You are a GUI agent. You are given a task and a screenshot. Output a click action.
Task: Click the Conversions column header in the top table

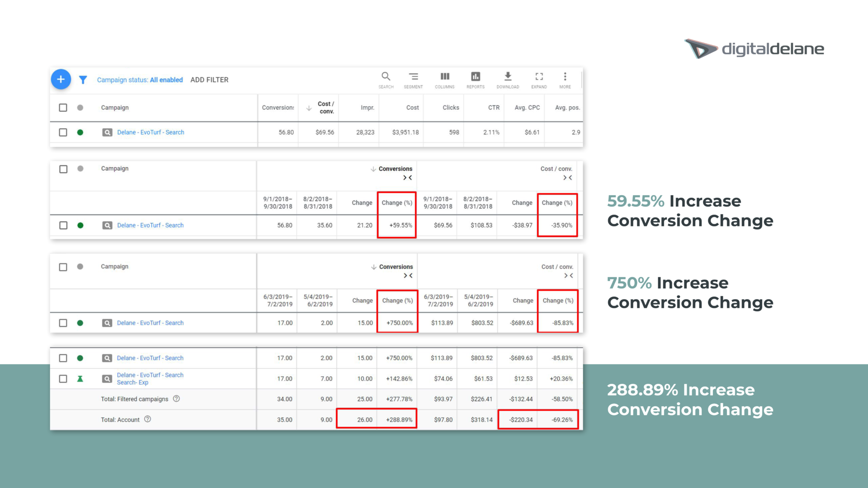(x=278, y=108)
